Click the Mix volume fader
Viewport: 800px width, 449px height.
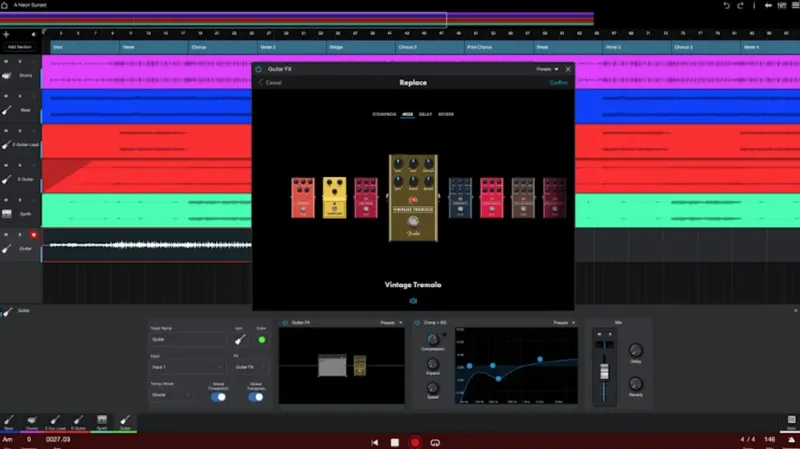pos(605,371)
